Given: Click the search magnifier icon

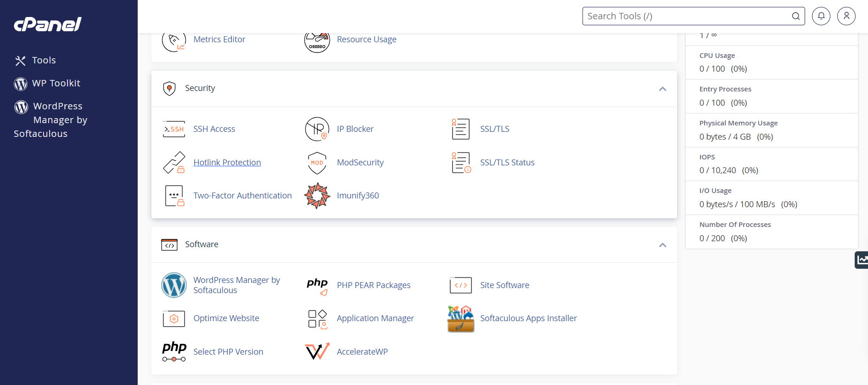Looking at the screenshot, I should [796, 16].
